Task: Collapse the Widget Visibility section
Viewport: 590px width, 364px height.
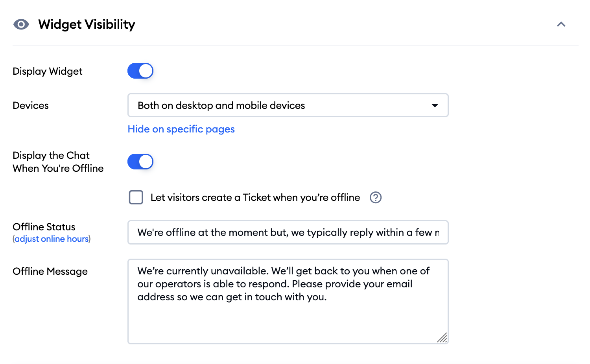Action: coord(561,24)
